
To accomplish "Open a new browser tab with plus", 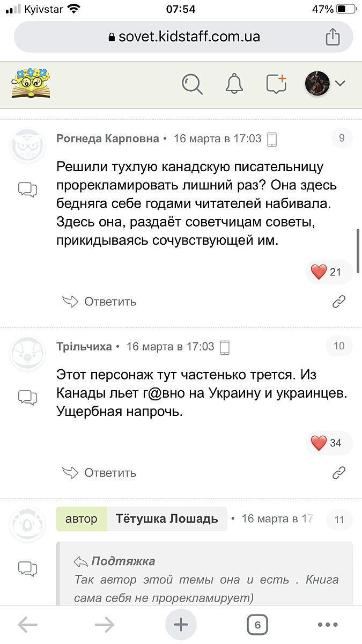I will coord(181,625).
